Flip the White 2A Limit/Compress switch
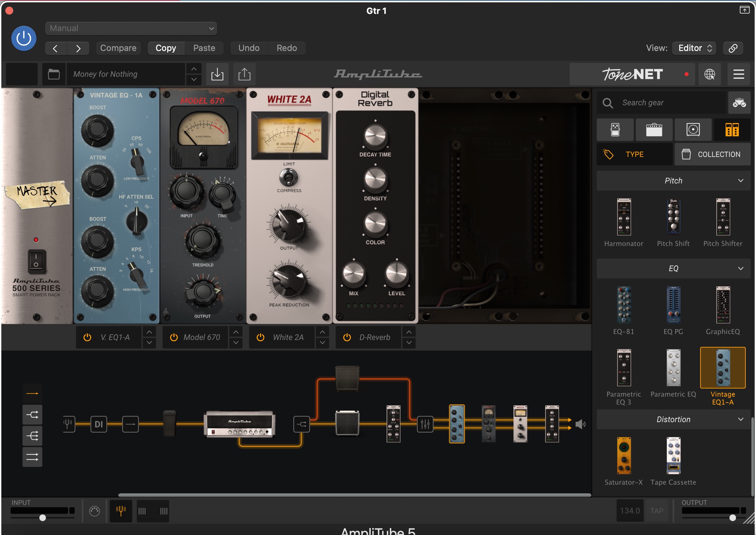 click(x=288, y=178)
